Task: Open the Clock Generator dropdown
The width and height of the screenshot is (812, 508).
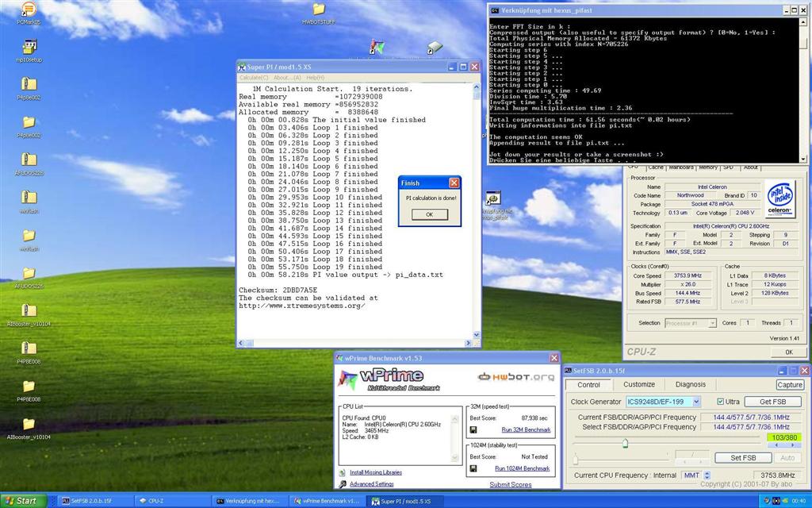Action: [x=696, y=402]
